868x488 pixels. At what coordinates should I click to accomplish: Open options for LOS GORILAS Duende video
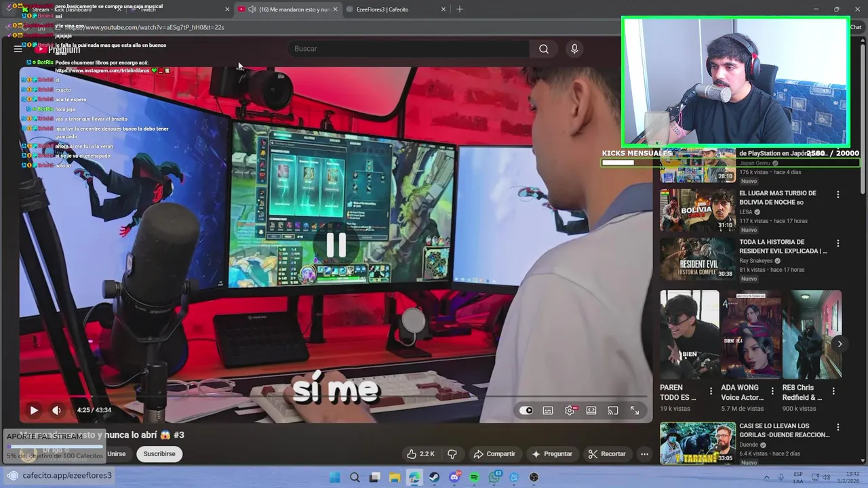click(x=837, y=427)
